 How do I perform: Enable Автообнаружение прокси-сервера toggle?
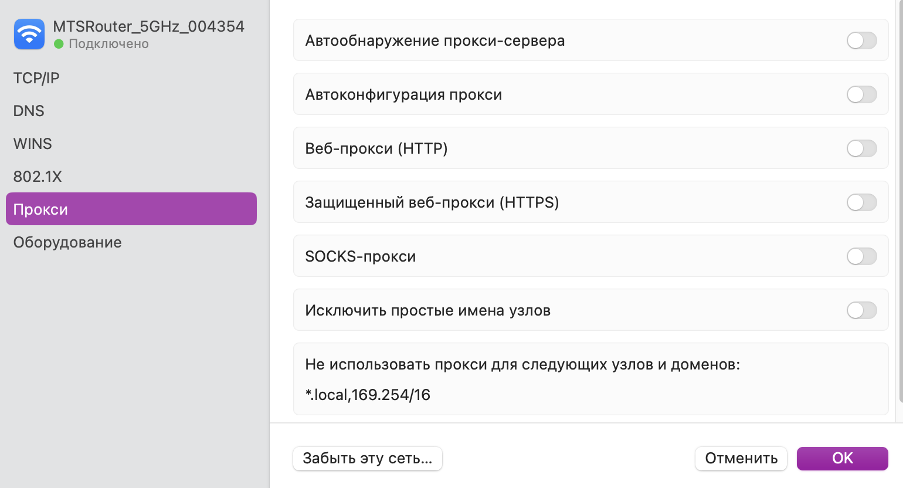pyautogui.click(x=861, y=40)
